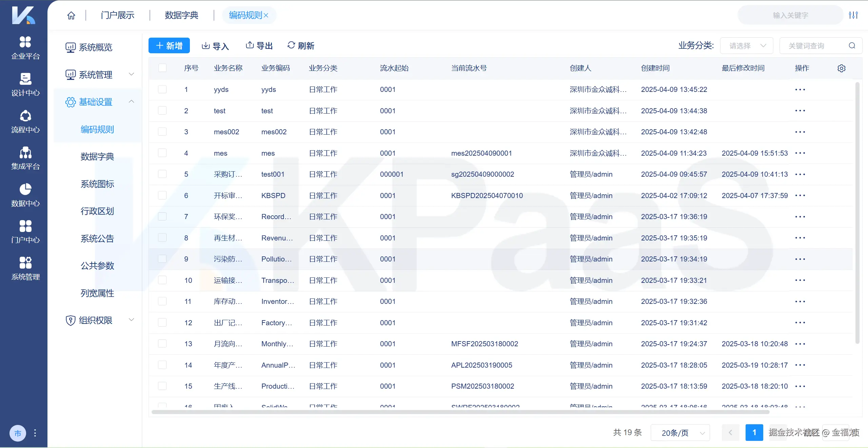Image resolution: width=868 pixels, height=448 pixels.
Task: Open the table column settings gear icon
Action: [842, 68]
